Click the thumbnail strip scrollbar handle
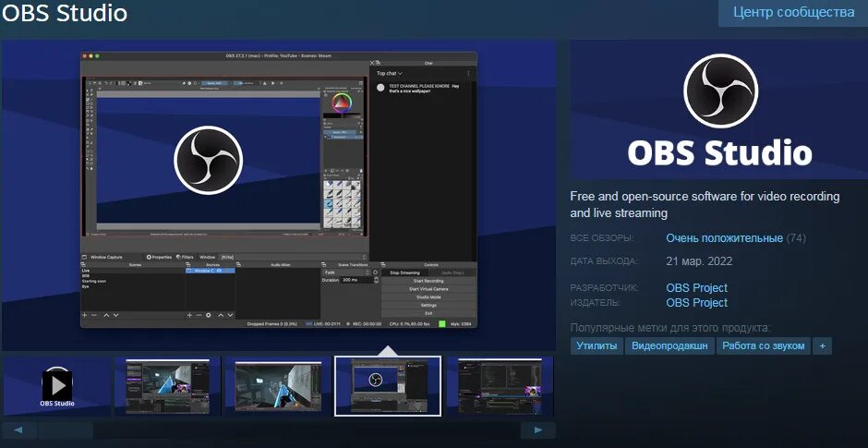 66,430
